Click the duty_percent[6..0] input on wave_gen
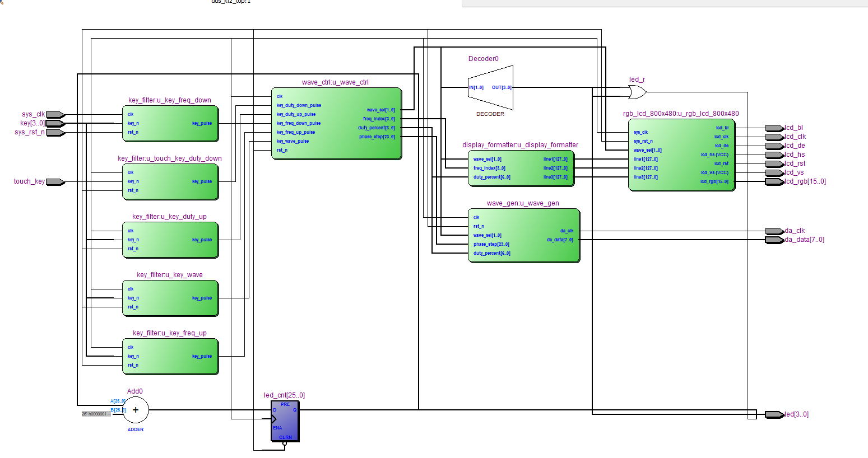 point(492,253)
